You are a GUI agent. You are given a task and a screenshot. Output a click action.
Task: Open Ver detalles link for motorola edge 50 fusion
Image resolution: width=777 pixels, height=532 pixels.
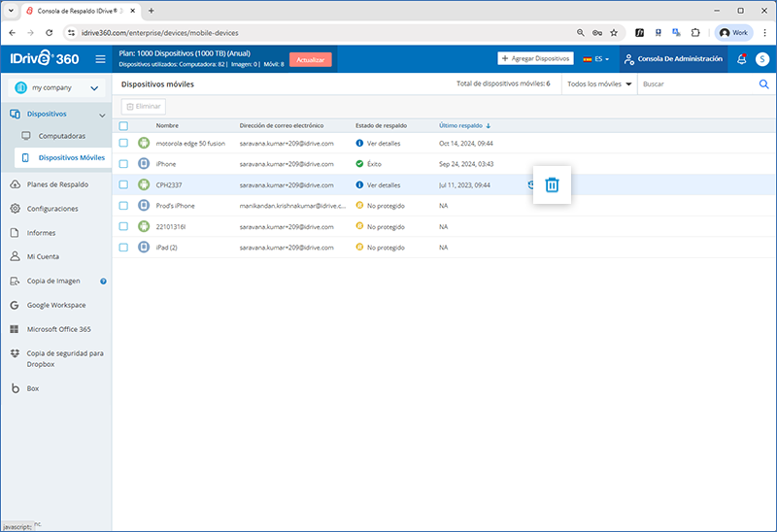(x=383, y=143)
